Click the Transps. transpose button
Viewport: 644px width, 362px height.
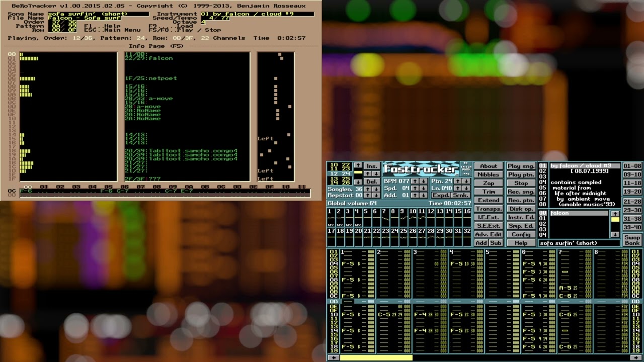tap(489, 209)
